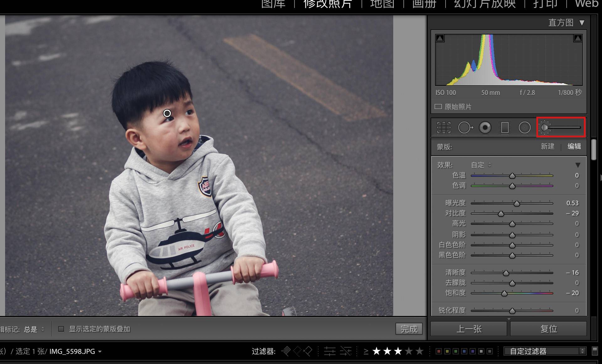Screen dimensions: 602x364
Task: Collapse the 直方图 panel
Action: tap(582, 23)
